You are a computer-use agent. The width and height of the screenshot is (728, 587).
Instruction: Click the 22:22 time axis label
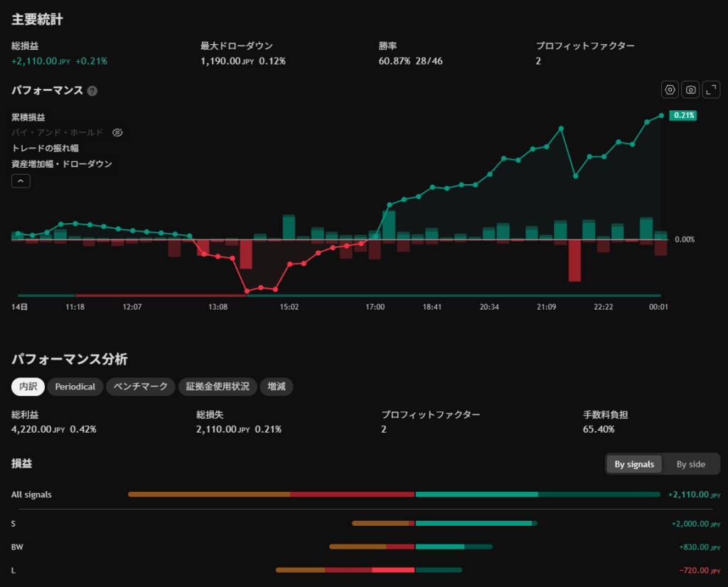click(604, 307)
